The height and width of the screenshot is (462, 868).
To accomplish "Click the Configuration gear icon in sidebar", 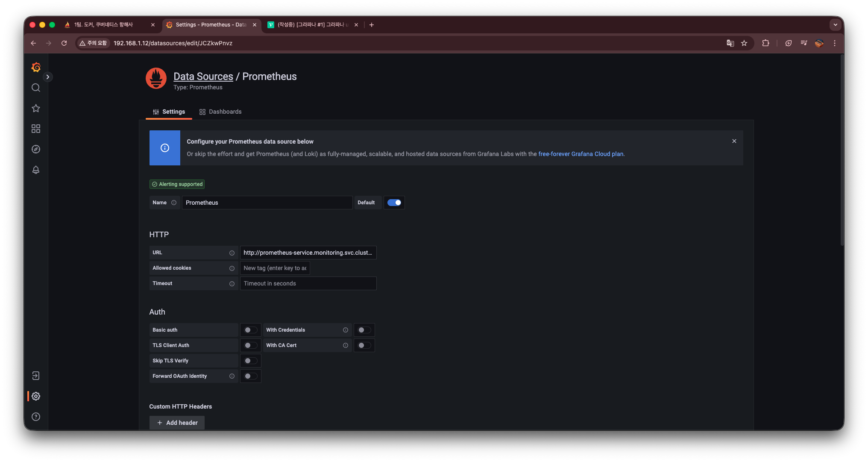I will (x=36, y=396).
